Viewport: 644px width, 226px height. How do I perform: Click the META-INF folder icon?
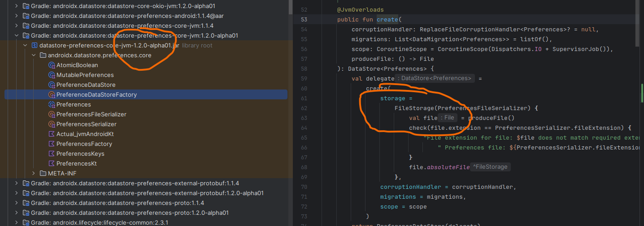[43, 174]
